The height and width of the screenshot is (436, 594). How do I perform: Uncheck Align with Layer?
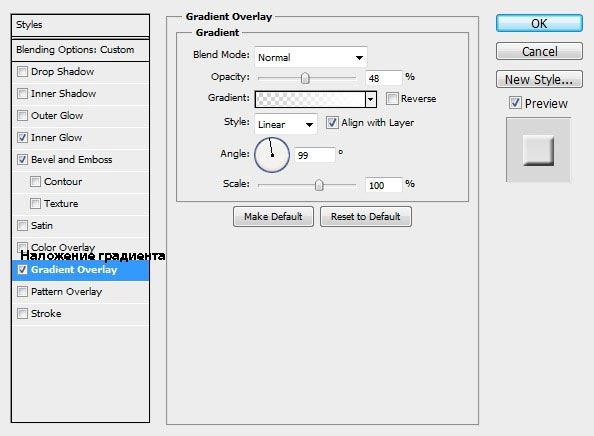click(x=332, y=123)
